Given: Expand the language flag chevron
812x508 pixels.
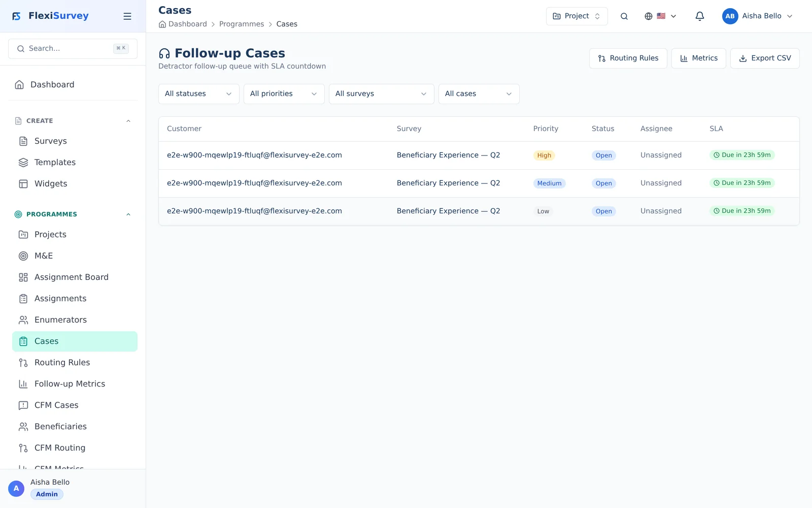Looking at the screenshot, I should click(673, 16).
